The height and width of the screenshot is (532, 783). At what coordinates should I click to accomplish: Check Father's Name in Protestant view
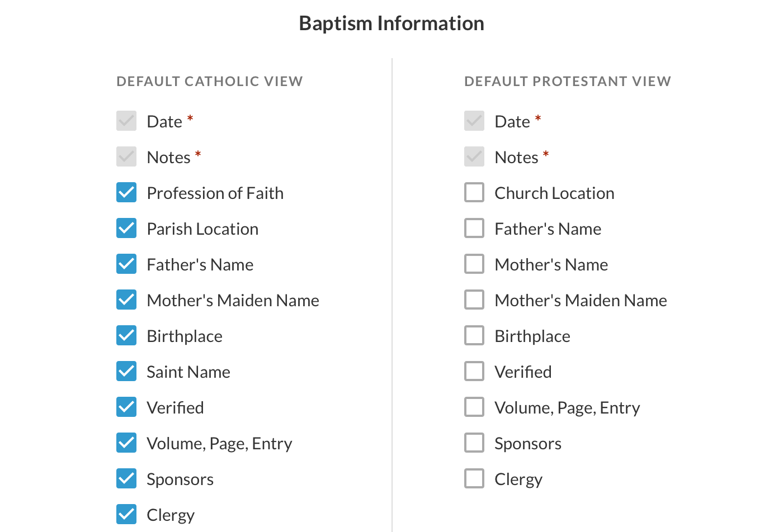474,228
